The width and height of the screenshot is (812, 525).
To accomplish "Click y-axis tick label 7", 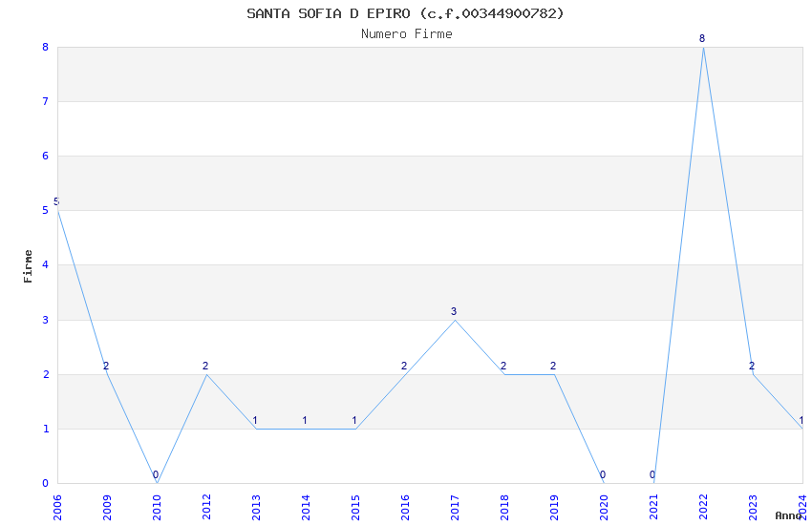I will 46,101.
